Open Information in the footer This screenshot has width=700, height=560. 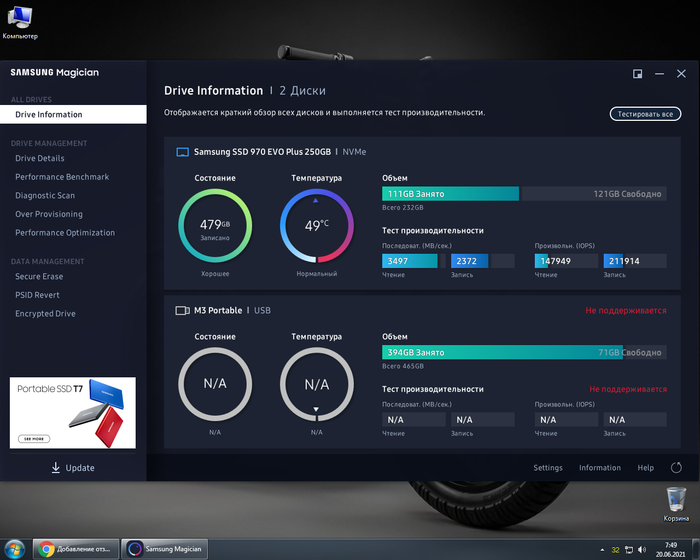click(x=600, y=468)
